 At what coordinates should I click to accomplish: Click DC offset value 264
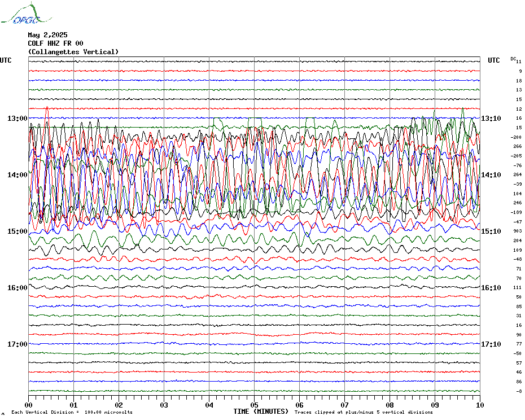point(518,174)
